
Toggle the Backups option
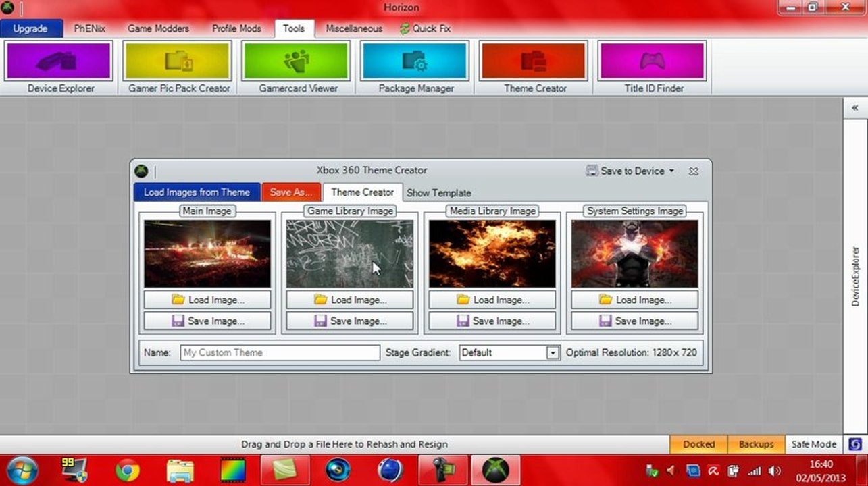pyautogui.click(x=756, y=444)
